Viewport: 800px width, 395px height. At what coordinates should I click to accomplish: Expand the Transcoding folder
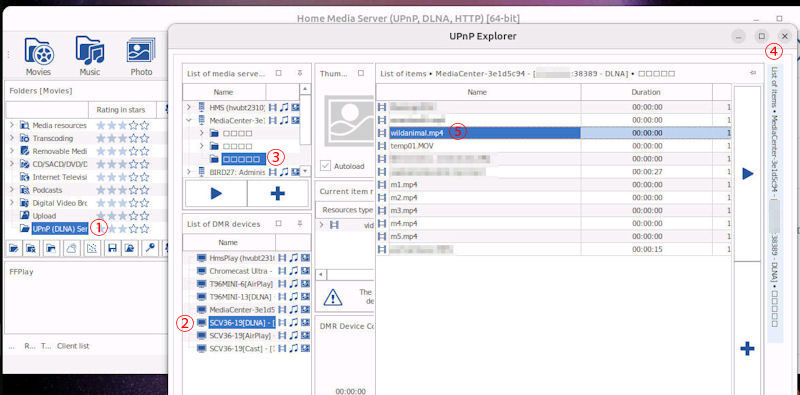[x=11, y=138]
